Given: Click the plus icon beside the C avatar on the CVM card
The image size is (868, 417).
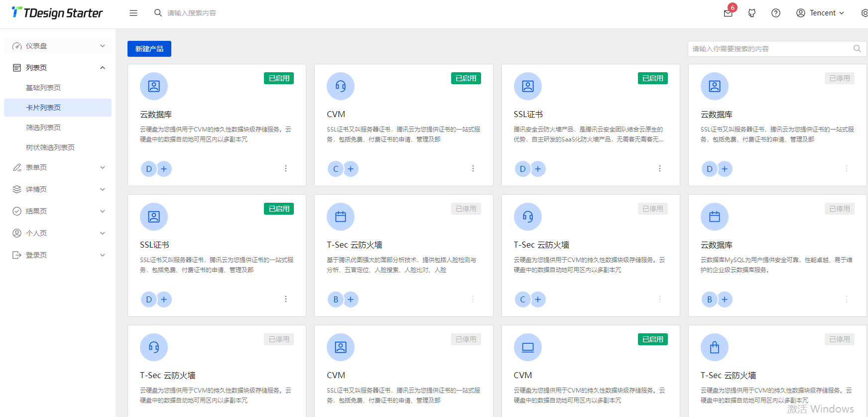Looking at the screenshot, I should tap(351, 169).
